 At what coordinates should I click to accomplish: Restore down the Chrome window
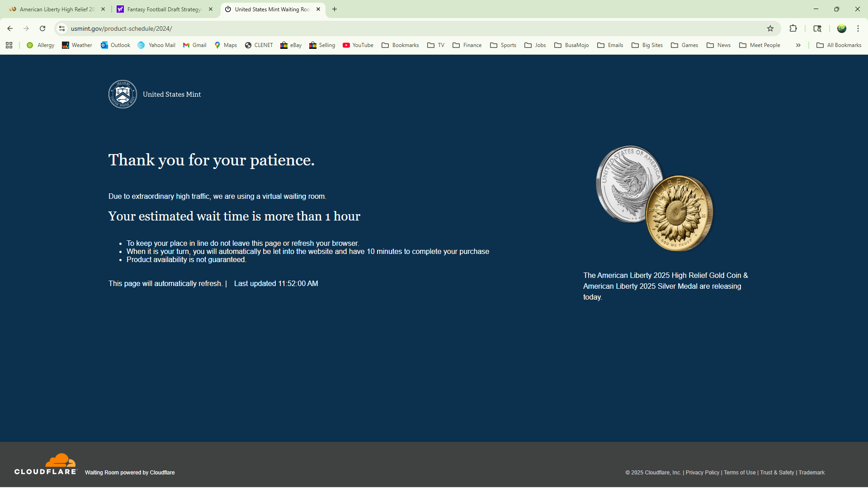(837, 9)
